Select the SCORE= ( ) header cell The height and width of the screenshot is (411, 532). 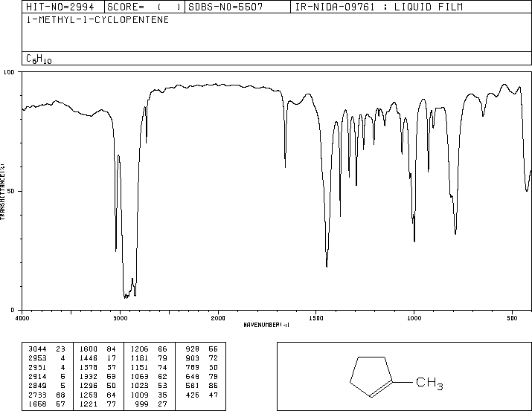coord(144,7)
